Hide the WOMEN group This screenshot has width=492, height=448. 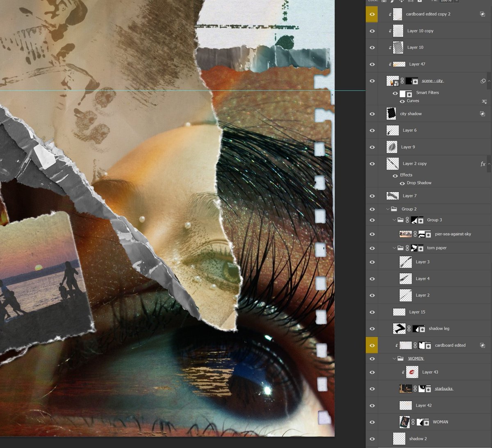click(372, 359)
